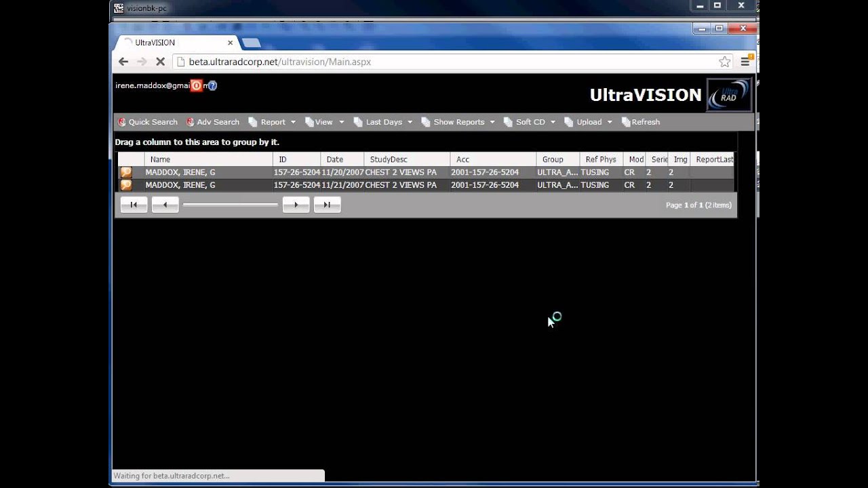The height and width of the screenshot is (488, 868).
Task: Expand the Upload dropdown arrow
Action: click(609, 122)
